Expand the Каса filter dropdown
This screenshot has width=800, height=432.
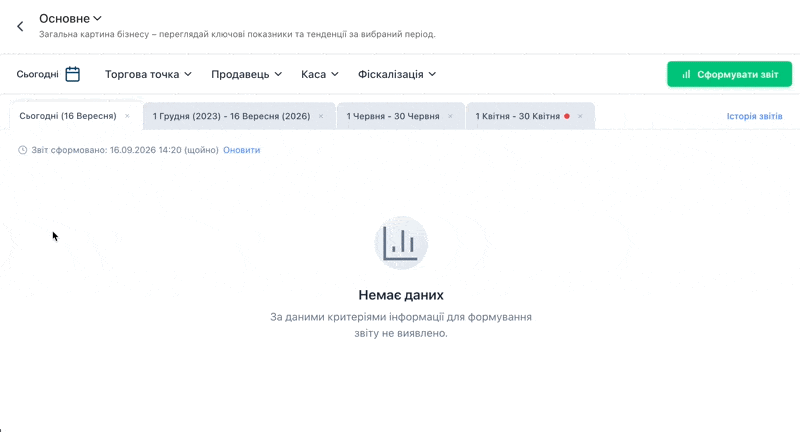(319, 74)
